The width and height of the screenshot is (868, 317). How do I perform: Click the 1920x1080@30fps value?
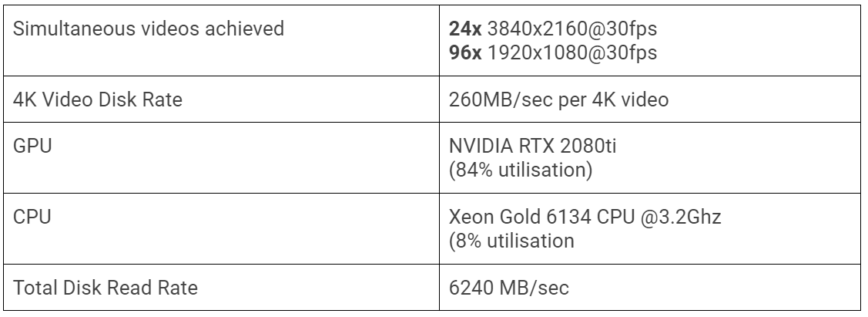click(571, 53)
